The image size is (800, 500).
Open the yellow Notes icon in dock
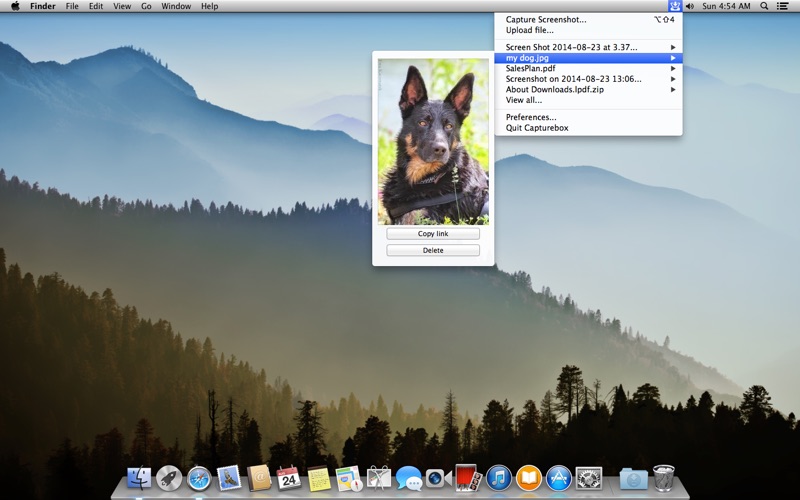[x=319, y=479]
